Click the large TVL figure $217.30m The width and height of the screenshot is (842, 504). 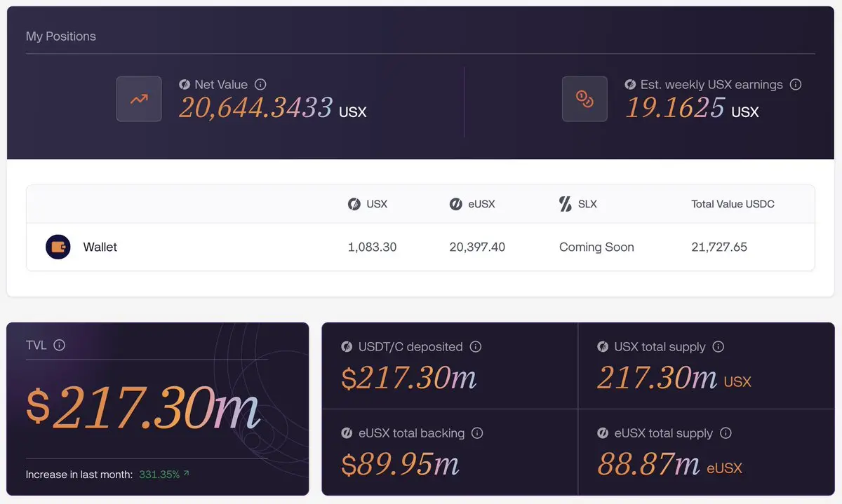coord(143,409)
